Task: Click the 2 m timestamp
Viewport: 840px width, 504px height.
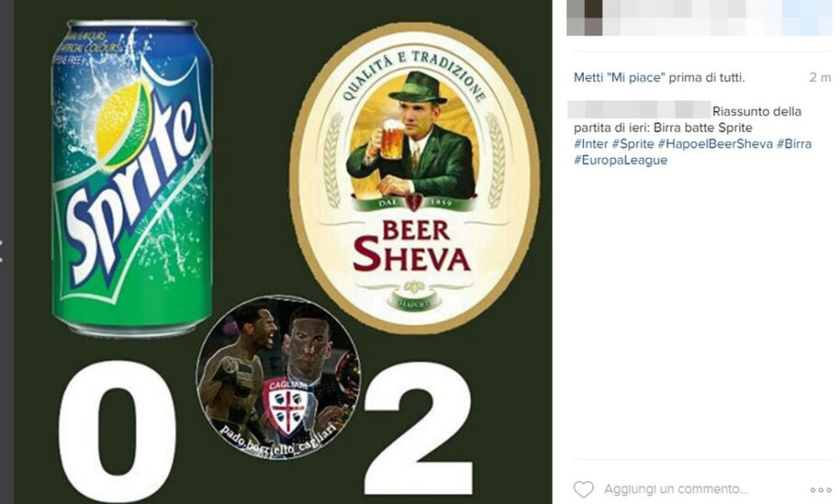Action: pos(820,77)
